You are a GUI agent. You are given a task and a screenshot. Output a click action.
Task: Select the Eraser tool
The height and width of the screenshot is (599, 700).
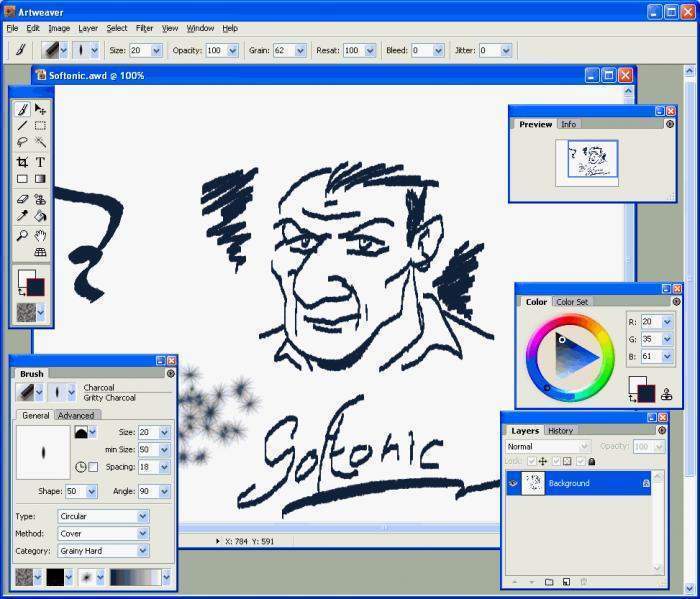(22, 199)
